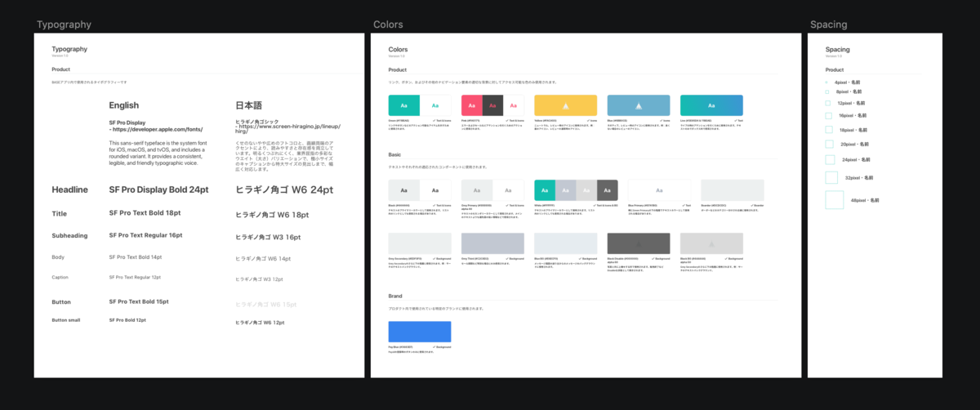Pick the solid Green product swatch
The height and width of the screenshot is (410, 980).
coord(404,105)
